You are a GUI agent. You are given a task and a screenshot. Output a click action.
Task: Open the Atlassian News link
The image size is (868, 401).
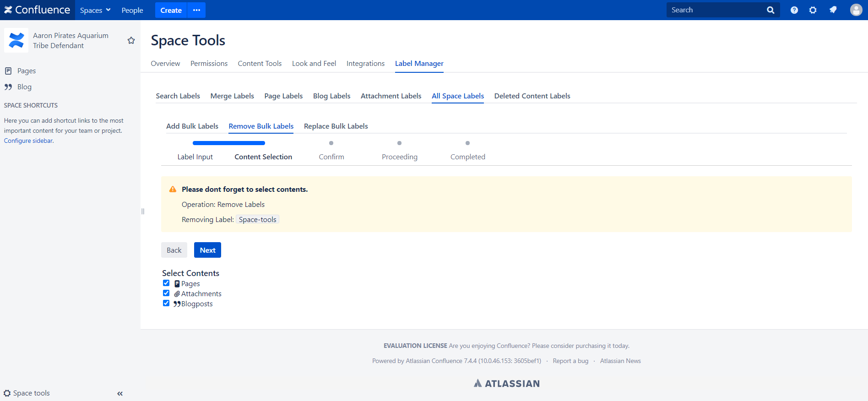coord(620,361)
